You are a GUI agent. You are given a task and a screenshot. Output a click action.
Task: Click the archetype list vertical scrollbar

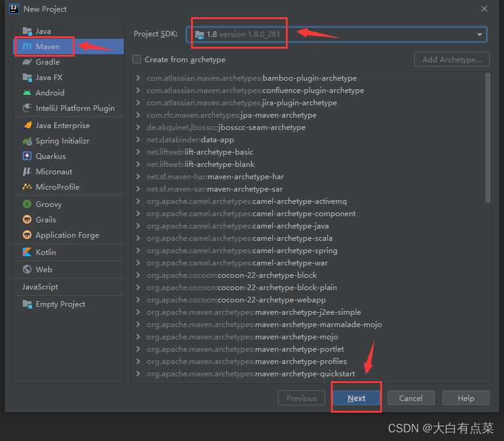pyautogui.click(x=488, y=137)
